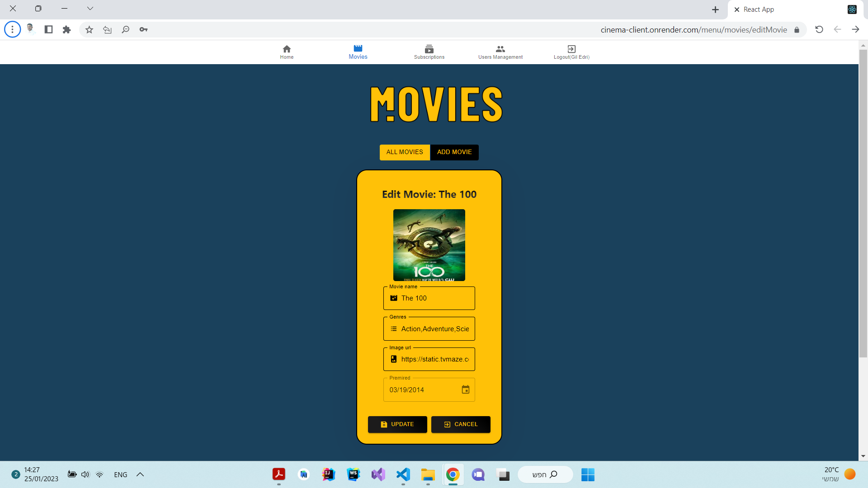
Task: Click the movie camera icon beside Movie name
Action: [x=393, y=298]
